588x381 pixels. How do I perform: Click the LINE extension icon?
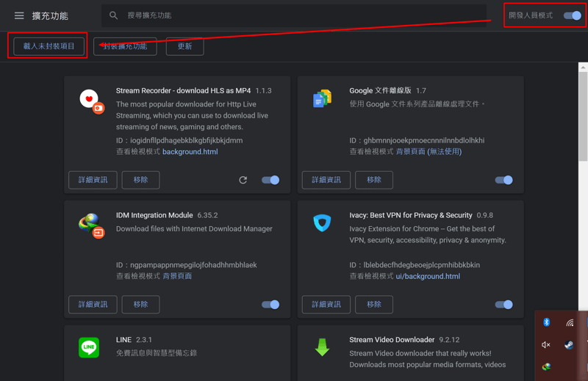[89, 347]
